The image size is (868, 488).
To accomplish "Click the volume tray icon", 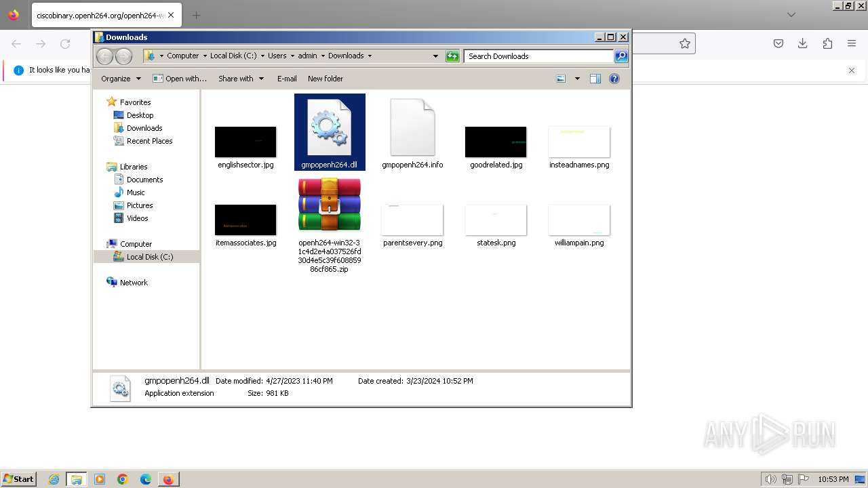I will [771, 479].
